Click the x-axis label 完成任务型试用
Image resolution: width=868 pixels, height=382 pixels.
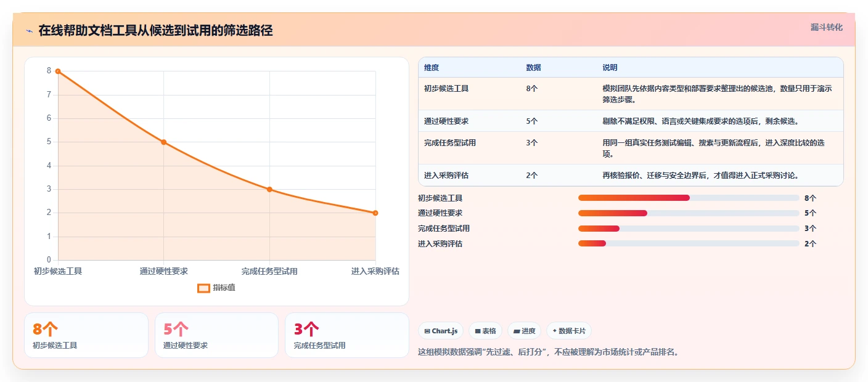pyautogui.click(x=269, y=271)
